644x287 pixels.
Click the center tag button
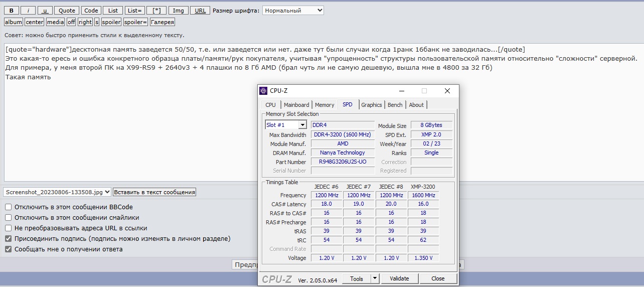pos(35,22)
